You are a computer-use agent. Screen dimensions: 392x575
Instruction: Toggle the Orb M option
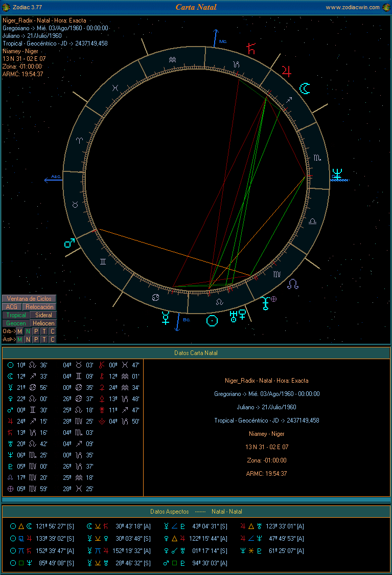[x=20, y=331]
